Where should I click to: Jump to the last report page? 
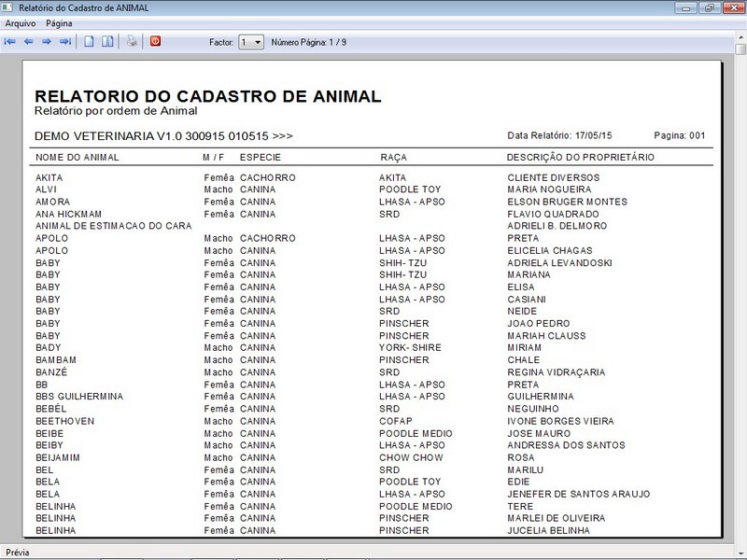[65, 42]
